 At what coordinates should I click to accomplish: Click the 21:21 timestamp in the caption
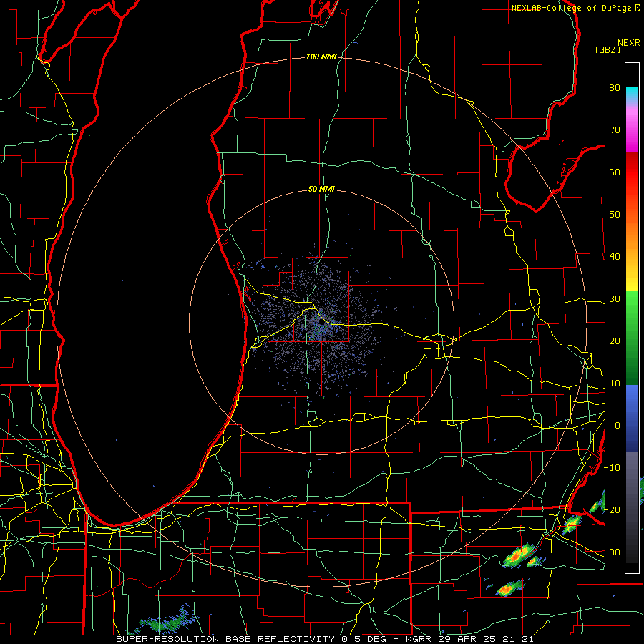click(x=518, y=639)
